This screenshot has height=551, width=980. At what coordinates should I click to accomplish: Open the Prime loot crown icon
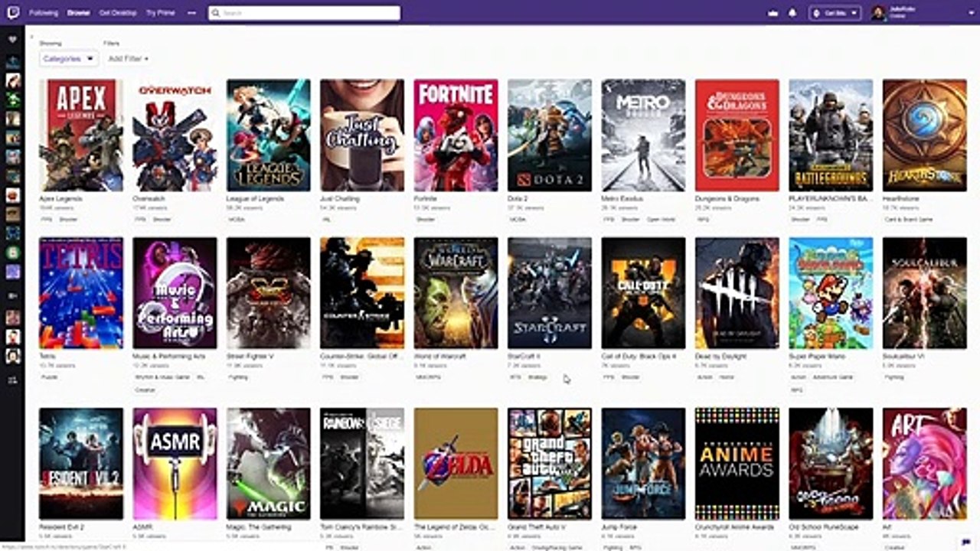pyautogui.click(x=773, y=13)
